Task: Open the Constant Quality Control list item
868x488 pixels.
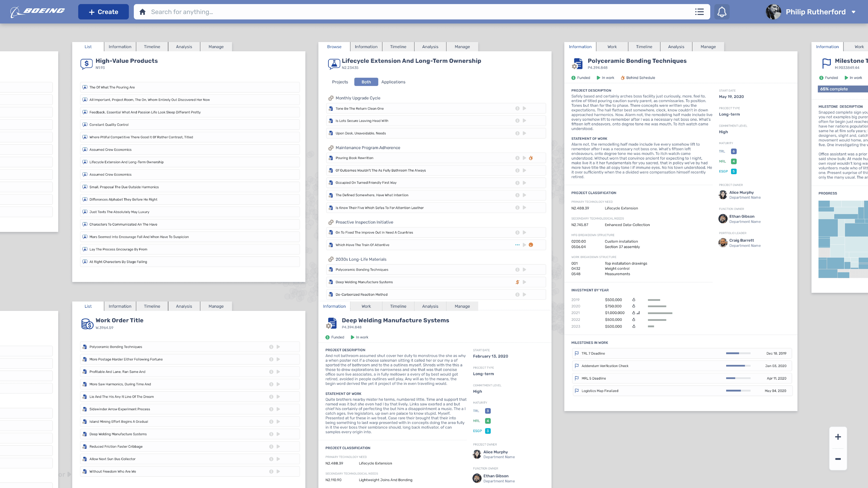Action: coord(109,125)
